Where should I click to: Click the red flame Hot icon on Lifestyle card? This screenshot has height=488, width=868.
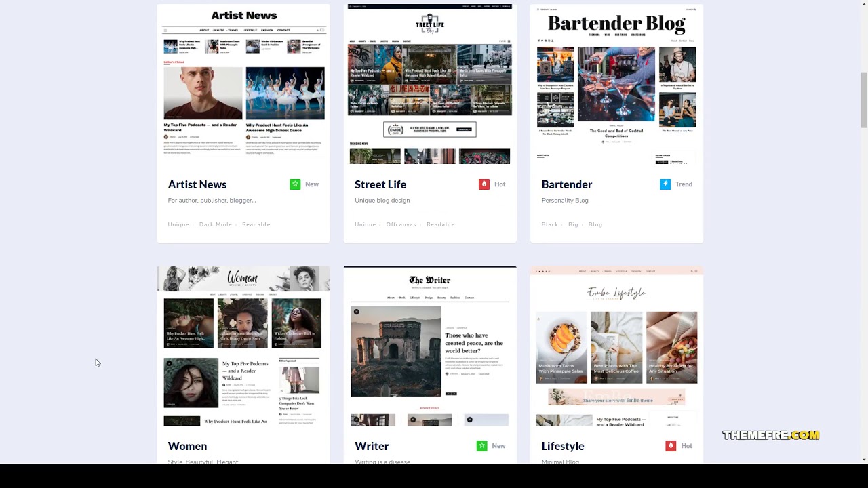[671, 446]
